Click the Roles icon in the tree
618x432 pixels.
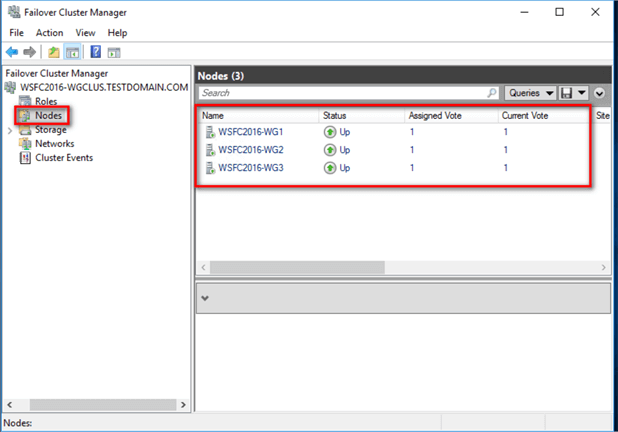25,101
